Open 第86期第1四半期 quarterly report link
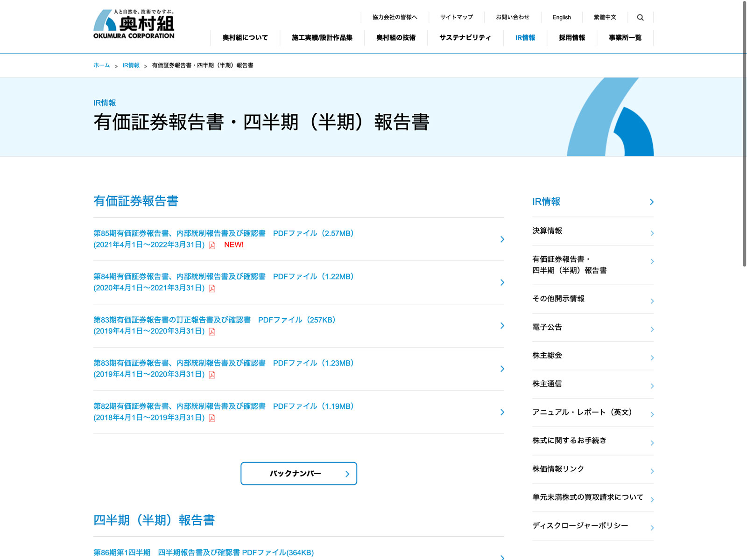 [x=204, y=553]
